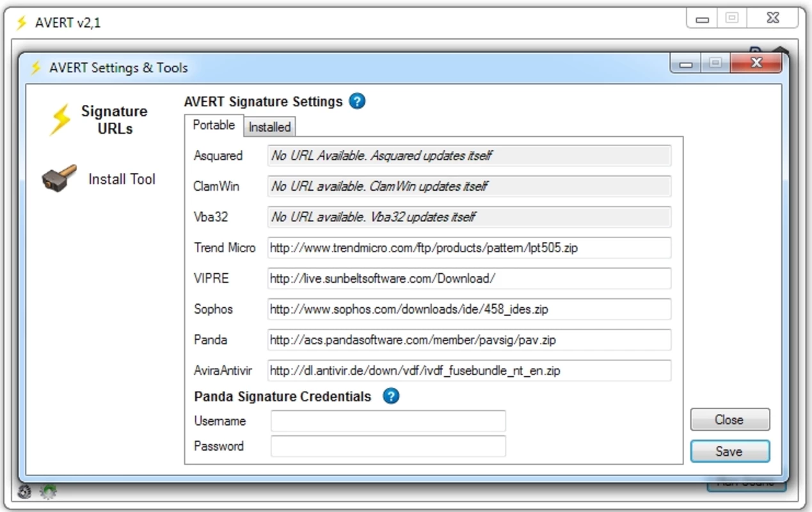Minimize the AVERT Settings & Tools dialog
The width and height of the screenshot is (812, 512).
tap(686, 63)
